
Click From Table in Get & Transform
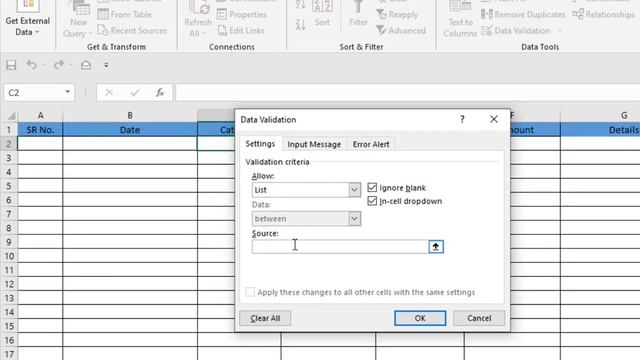pos(124,14)
